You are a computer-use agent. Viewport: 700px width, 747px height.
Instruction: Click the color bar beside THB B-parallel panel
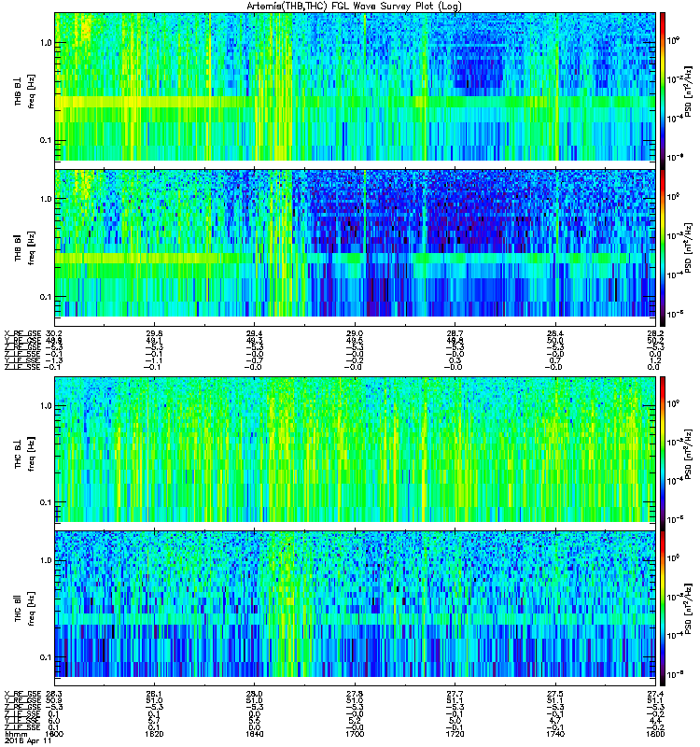[x=663, y=247]
